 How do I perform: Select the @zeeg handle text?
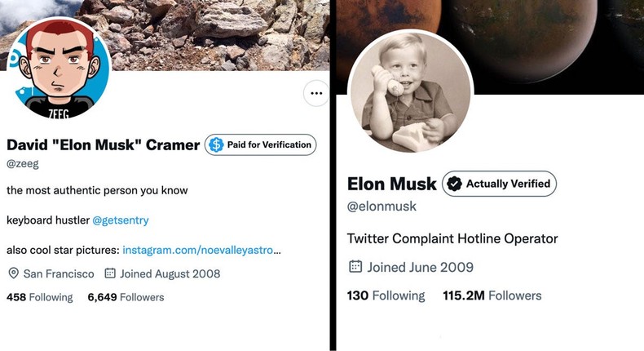[22, 164]
